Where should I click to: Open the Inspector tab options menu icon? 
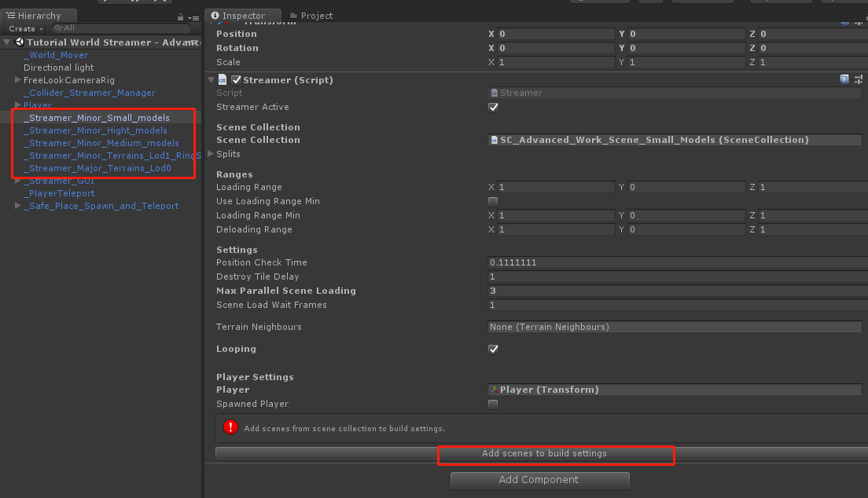pos(865,16)
